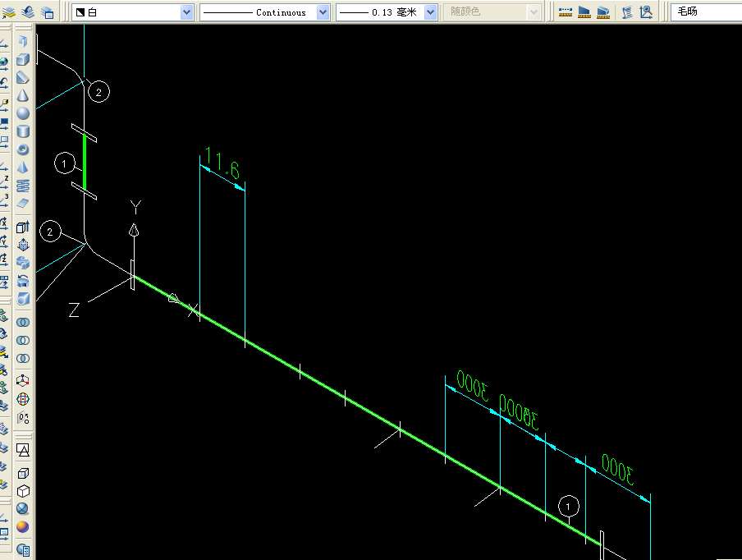Viewport: 742px width, 560px height.
Task: Select the Cone solid tool
Action: tap(23, 95)
